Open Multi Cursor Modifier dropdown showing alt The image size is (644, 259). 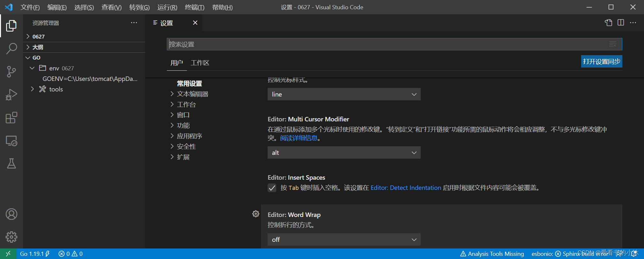pyautogui.click(x=344, y=153)
